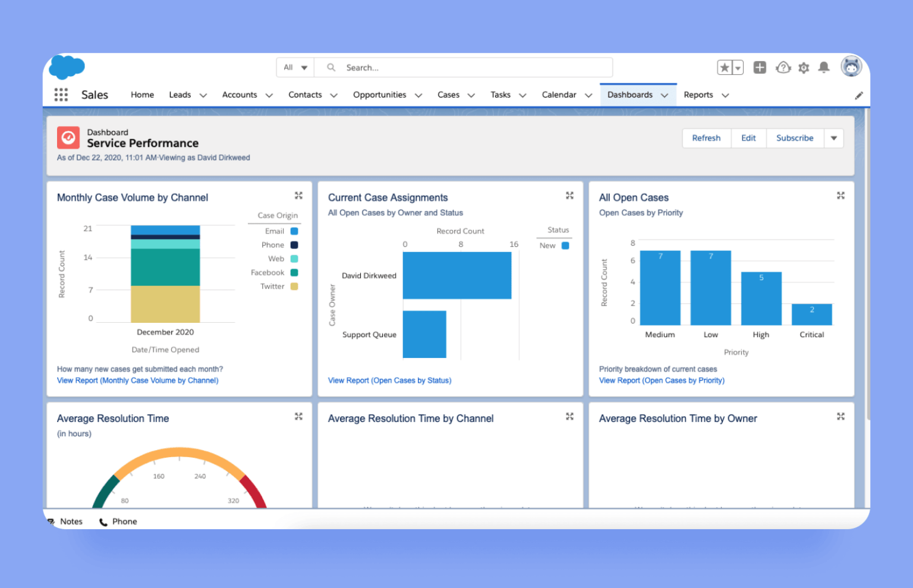Click the Refresh button
913x588 pixels.
(706, 138)
